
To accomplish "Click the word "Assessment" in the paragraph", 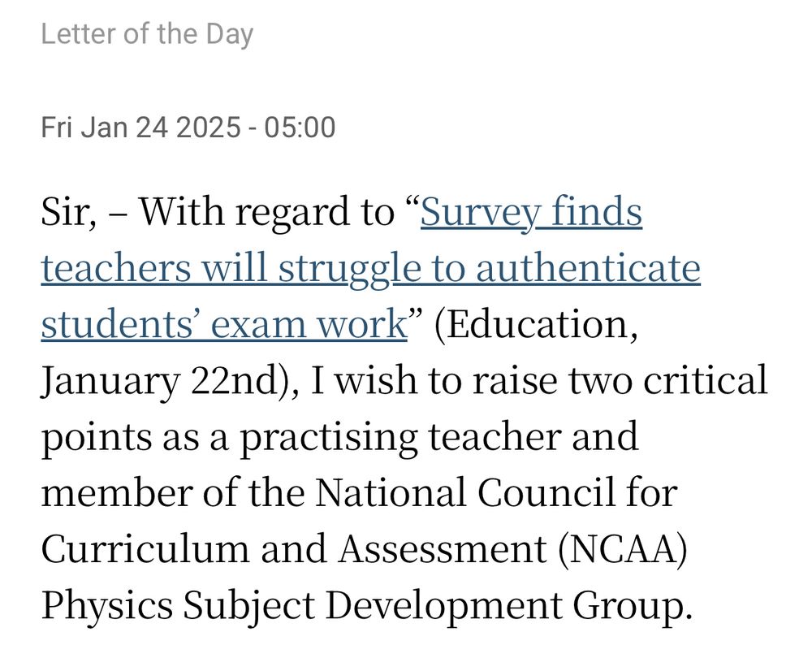I will coord(443,549).
